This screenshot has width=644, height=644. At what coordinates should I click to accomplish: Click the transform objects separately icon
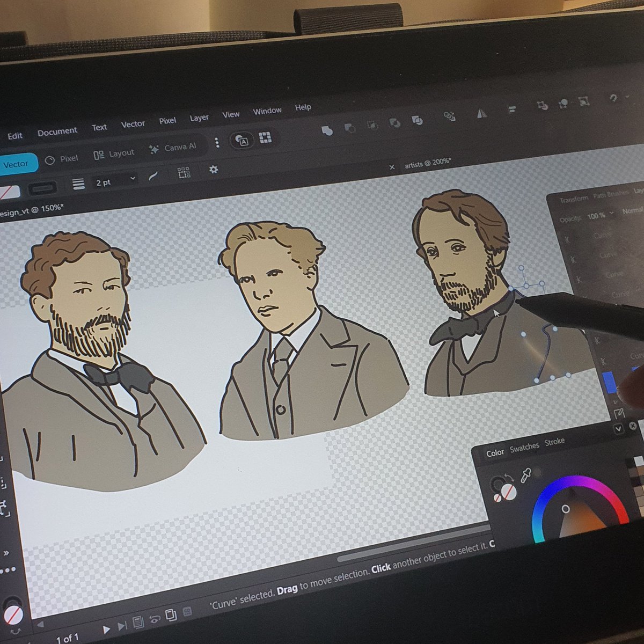(x=184, y=173)
